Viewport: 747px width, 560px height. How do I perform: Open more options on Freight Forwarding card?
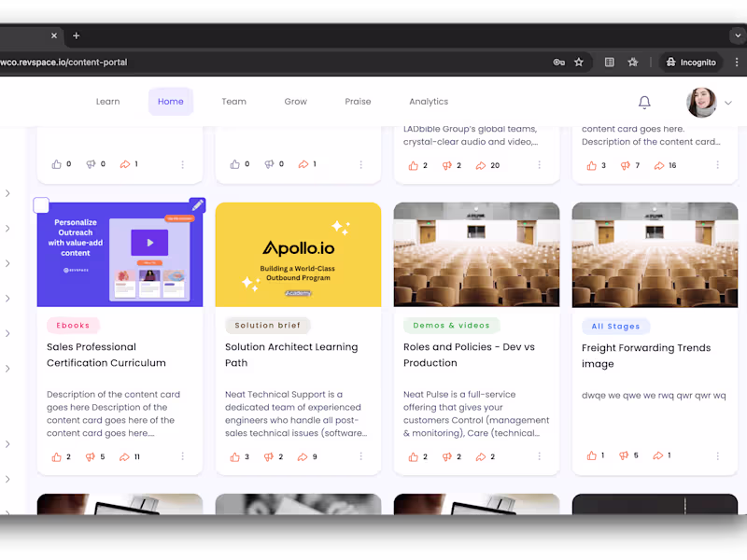point(718,456)
